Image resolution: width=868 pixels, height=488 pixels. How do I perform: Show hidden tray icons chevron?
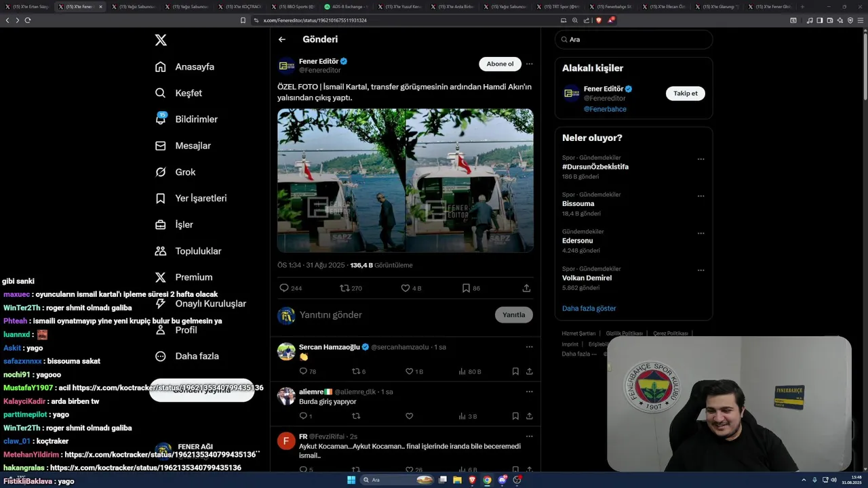click(803, 480)
